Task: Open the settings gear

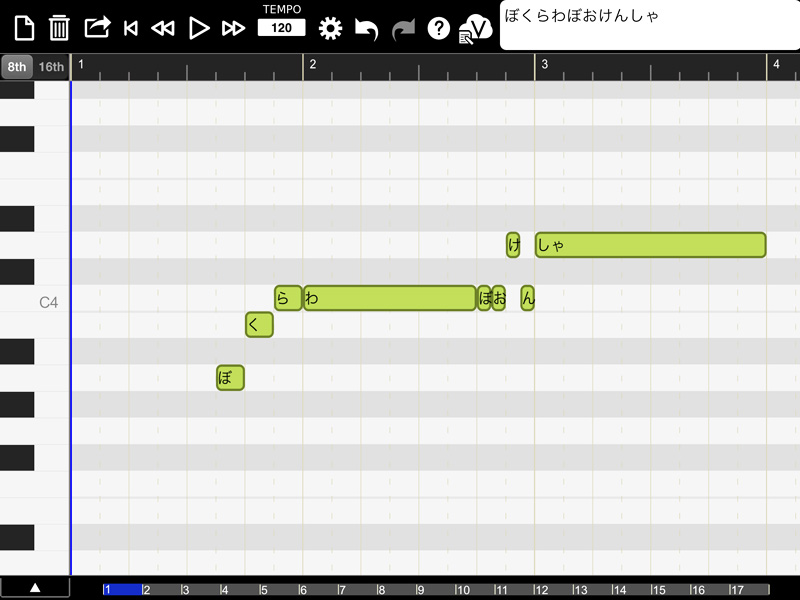Action: [330, 28]
